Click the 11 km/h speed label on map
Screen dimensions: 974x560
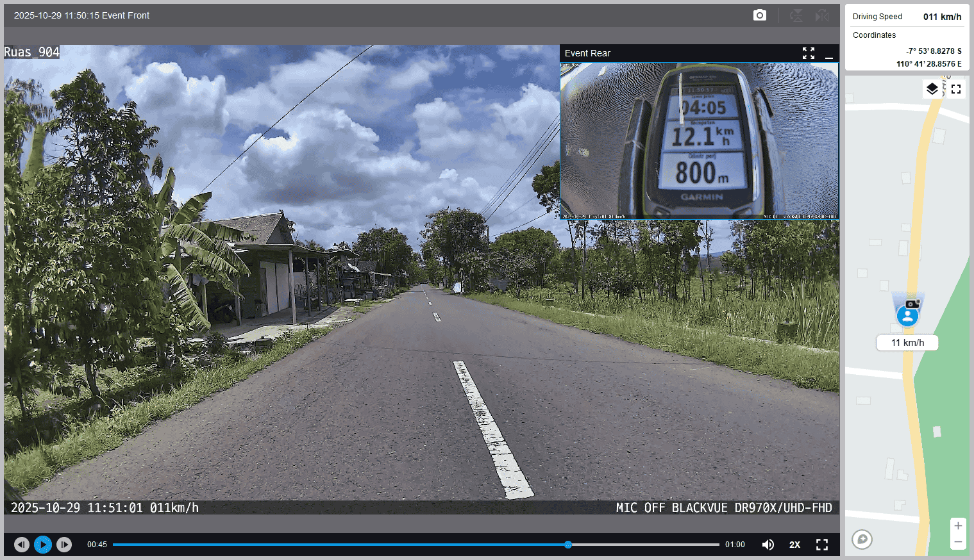click(x=907, y=343)
